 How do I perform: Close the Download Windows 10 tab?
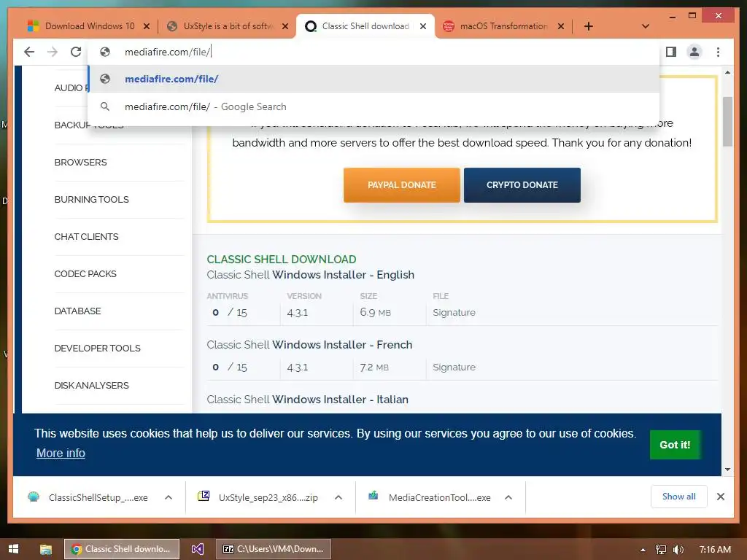click(x=147, y=26)
